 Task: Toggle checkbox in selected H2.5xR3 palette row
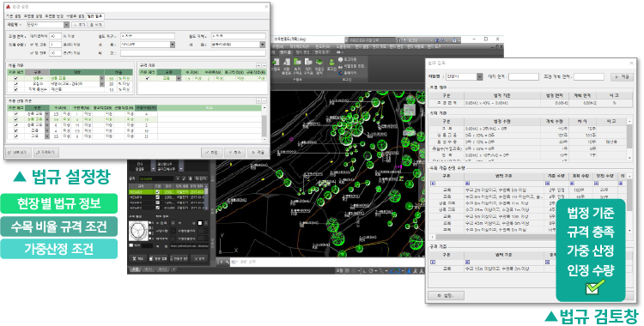click(157, 192)
